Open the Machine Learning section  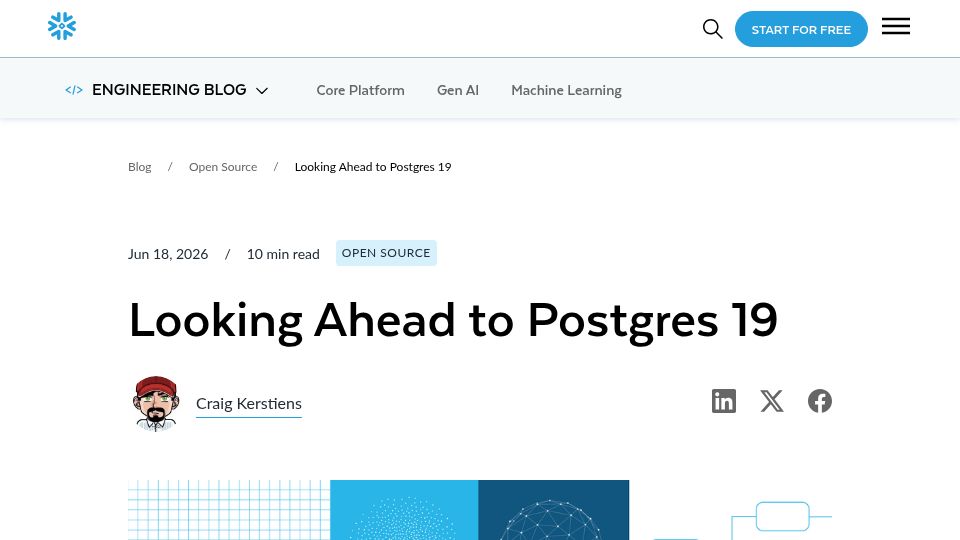(x=566, y=90)
